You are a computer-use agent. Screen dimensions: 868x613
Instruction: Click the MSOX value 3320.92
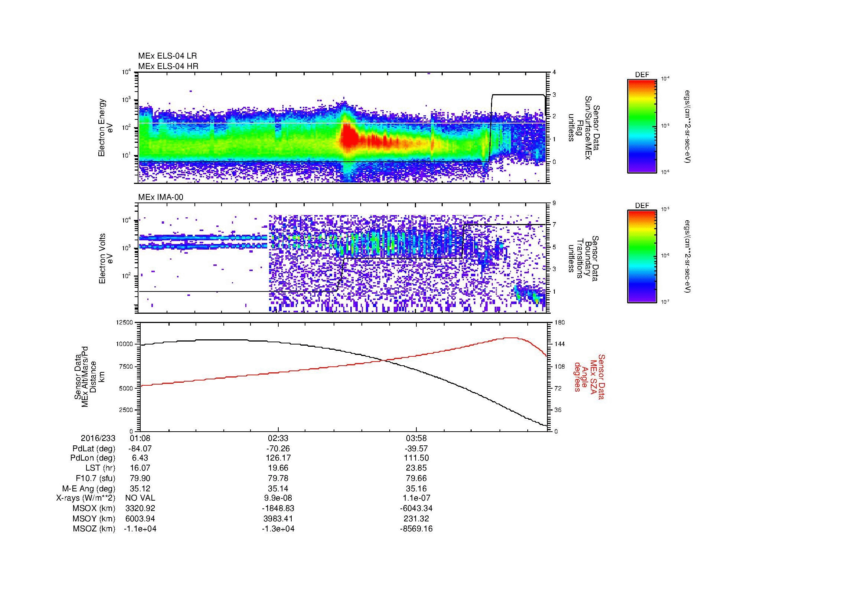[x=140, y=508]
